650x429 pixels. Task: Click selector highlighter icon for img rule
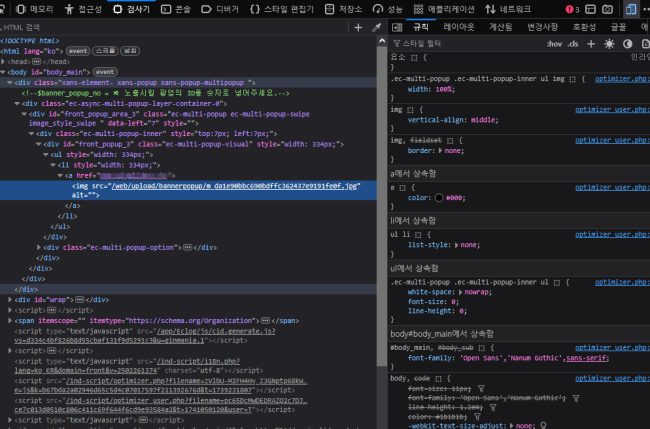click(410, 110)
